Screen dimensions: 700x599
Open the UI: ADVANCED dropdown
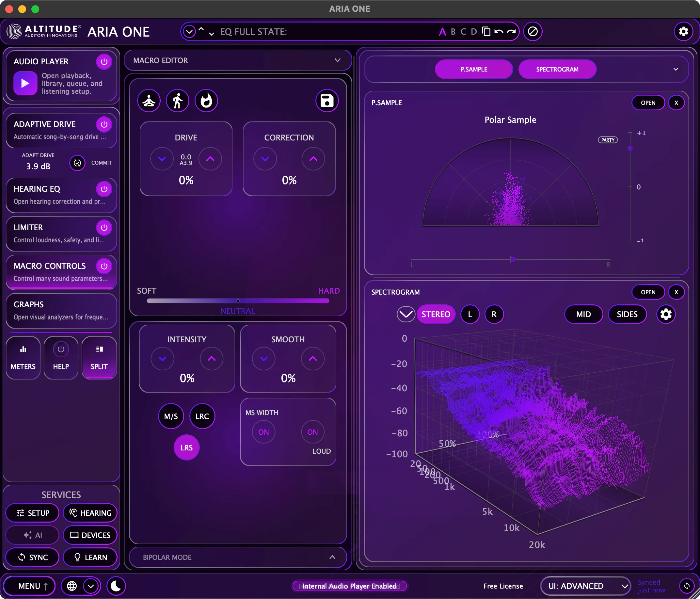(585, 586)
